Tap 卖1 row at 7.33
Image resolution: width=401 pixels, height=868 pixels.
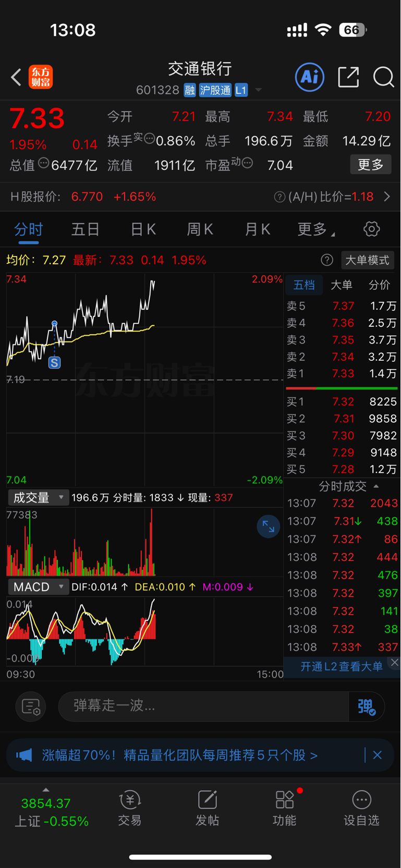click(342, 373)
